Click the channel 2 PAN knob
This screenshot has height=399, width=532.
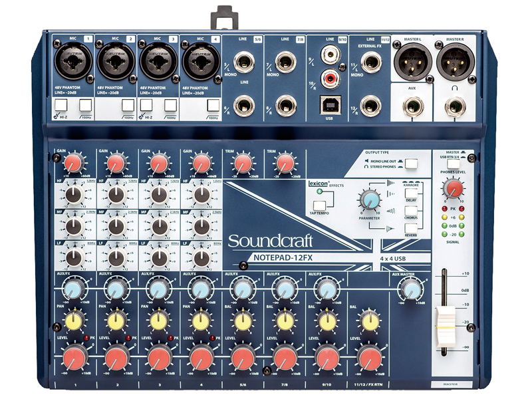[x=117, y=321]
